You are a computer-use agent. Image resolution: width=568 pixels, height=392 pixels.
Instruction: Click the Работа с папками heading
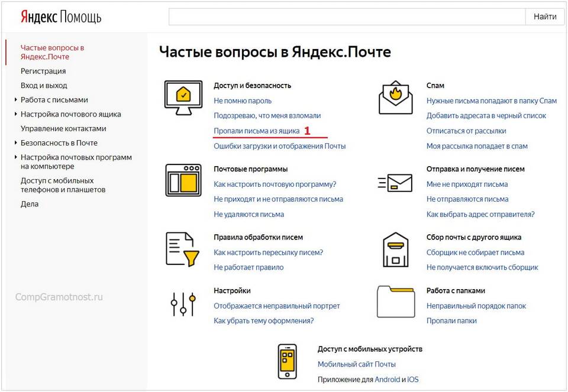tap(456, 291)
